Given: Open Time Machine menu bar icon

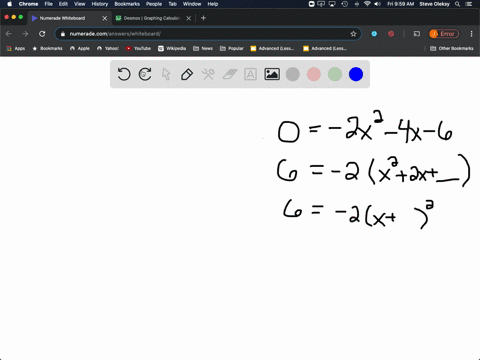Looking at the screenshot, I should (345, 4).
